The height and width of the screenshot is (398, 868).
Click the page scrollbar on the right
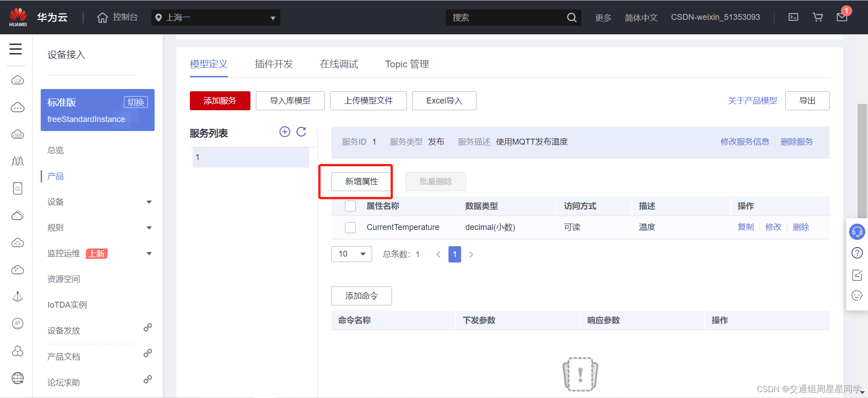pos(862,160)
